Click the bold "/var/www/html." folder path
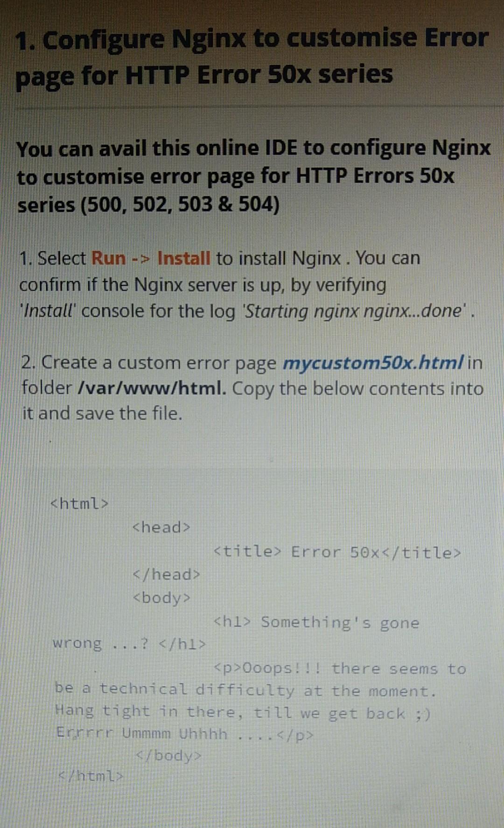The image size is (504, 828). click(x=152, y=389)
